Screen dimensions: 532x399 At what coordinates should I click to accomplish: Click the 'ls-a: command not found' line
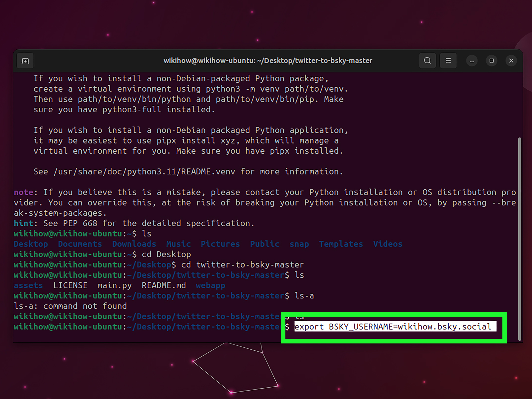[x=70, y=306]
